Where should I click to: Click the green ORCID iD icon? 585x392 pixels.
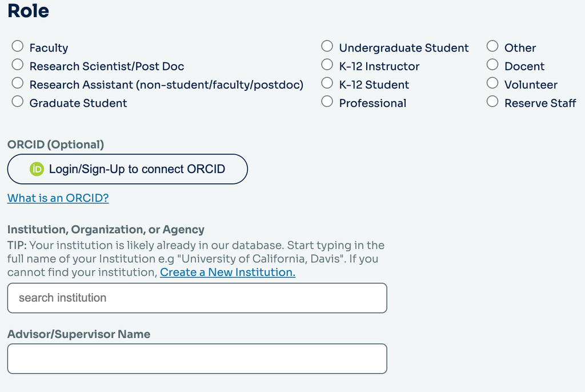pos(37,169)
